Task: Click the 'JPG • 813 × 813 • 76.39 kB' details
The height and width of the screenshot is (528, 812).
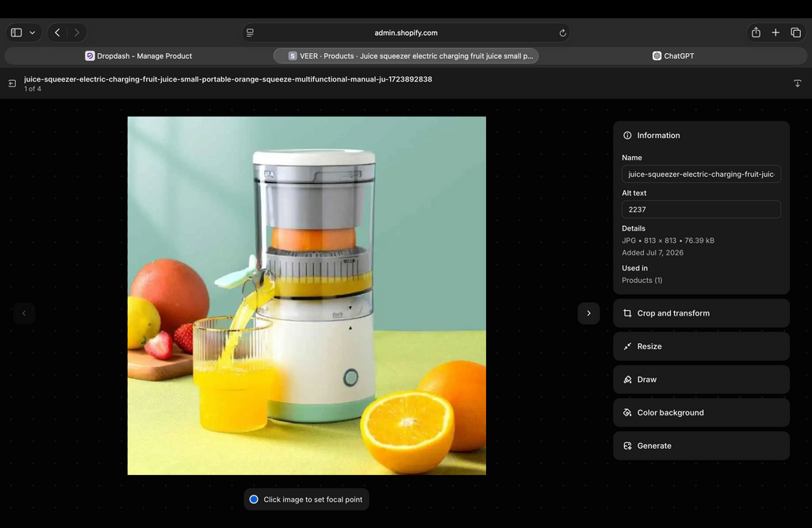Action: pyautogui.click(x=668, y=240)
